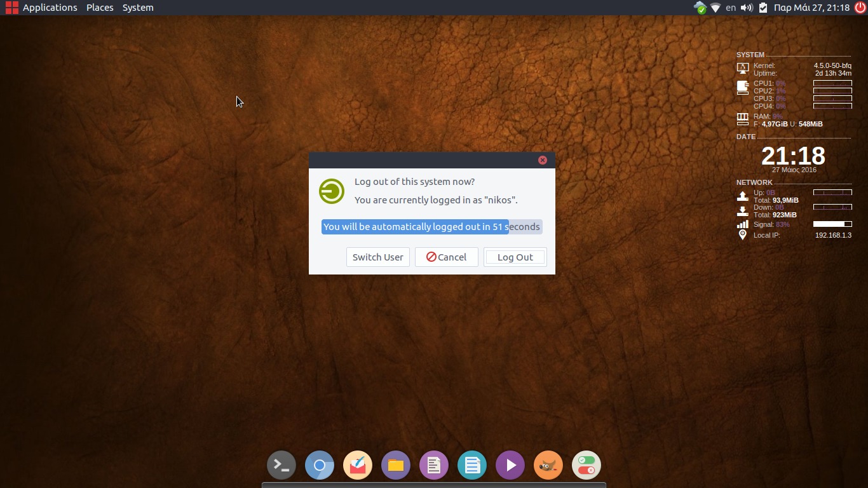
Task: Open the Applications menu
Action: click(x=50, y=8)
